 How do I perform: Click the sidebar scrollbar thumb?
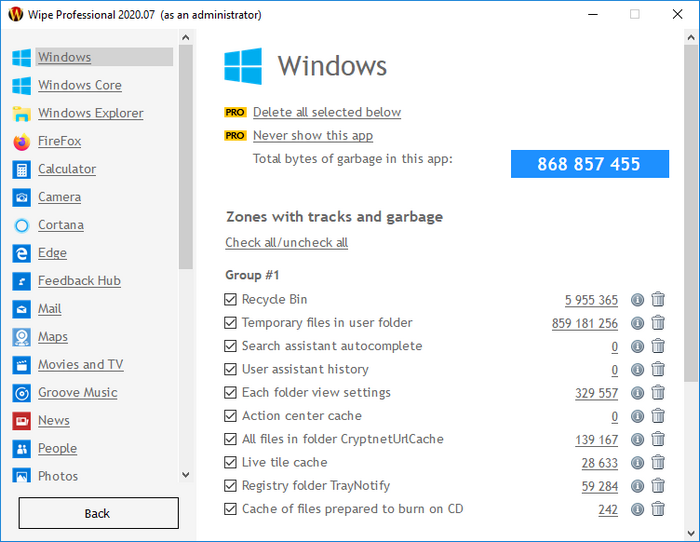click(186, 157)
